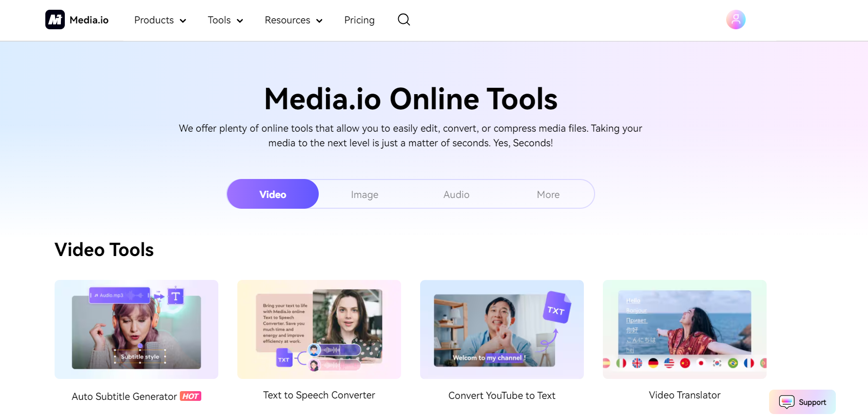Open the Products menu
Image resolution: width=868 pixels, height=416 pixels.
point(154,20)
